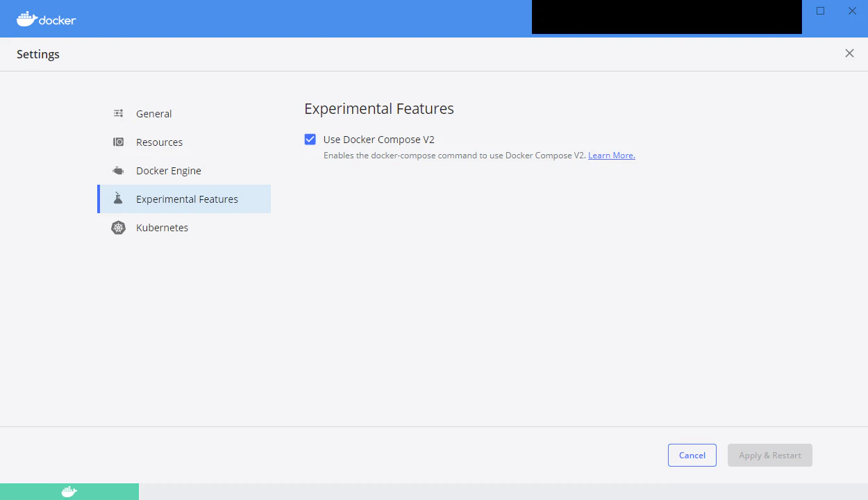Click the Kubernetes helm wheel icon
The height and width of the screenshot is (500, 868).
pos(119,228)
